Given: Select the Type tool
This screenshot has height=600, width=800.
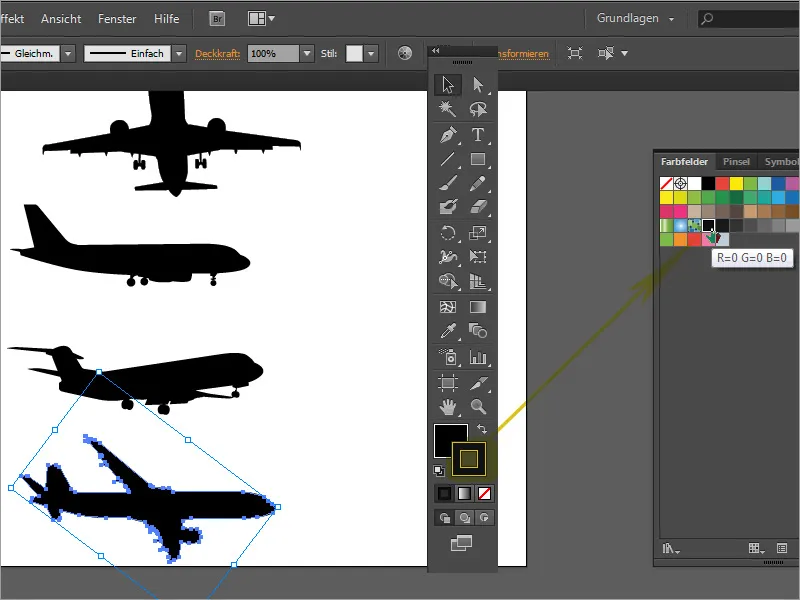Looking at the screenshot, I should click(x=478, y=135).
